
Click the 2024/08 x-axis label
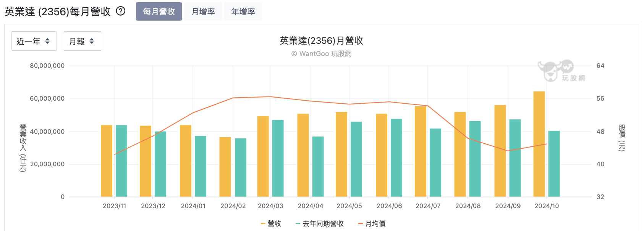(x=468, y=206)
